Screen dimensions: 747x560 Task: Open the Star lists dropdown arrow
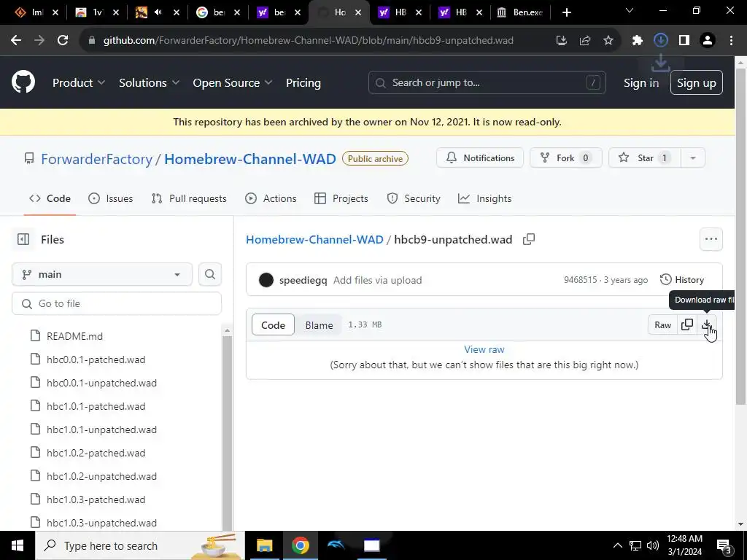[693, 158]
